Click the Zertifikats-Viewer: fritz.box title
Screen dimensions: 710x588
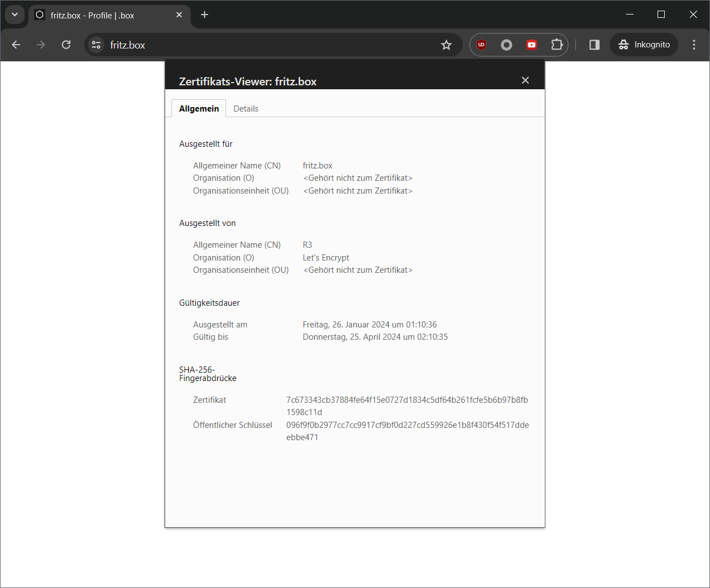tap(248, 81)
